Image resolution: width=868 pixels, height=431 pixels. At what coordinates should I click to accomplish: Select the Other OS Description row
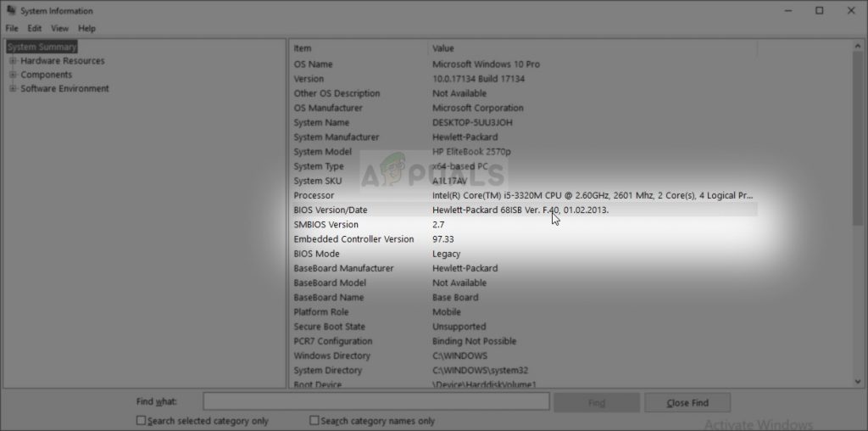523,93
